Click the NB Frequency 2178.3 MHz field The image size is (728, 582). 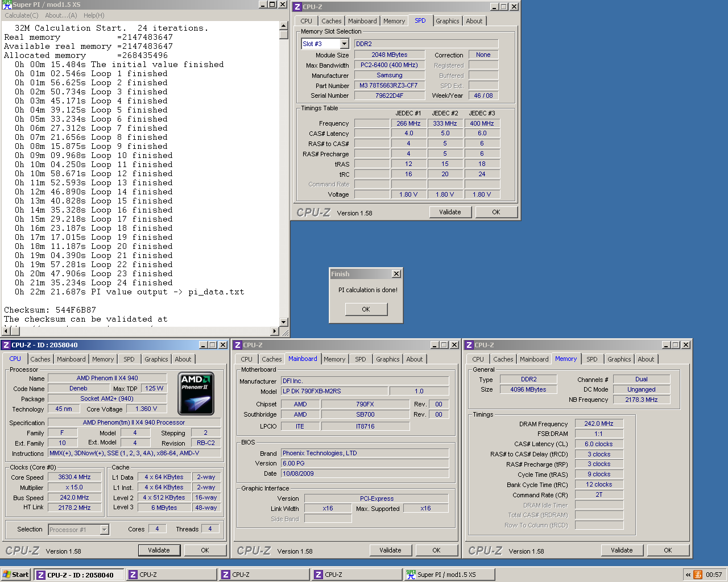[x=642, y=400]
